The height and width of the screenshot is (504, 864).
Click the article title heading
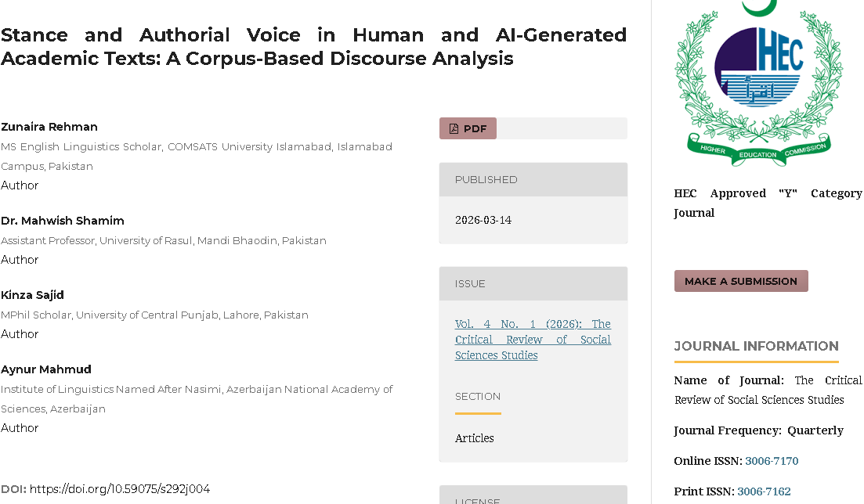click(x=313, y=47)
